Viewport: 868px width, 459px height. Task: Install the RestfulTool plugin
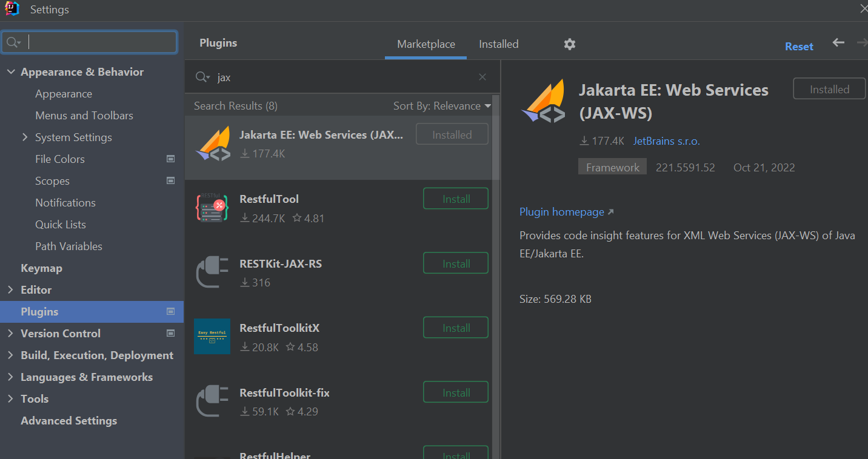click(x=456, y=199)
